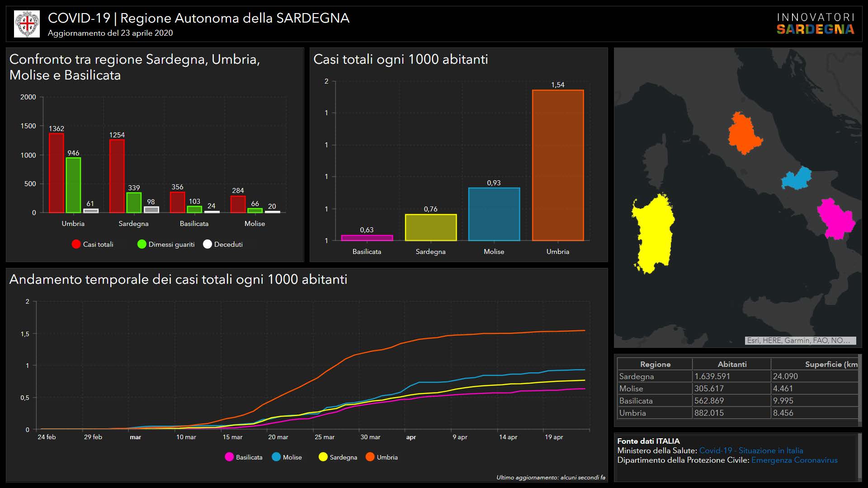Image resolution: width=868 pixels, height=488 pixels.
Task: Toggle Basilicata magenta line legend marker
Action: point(229,457)
